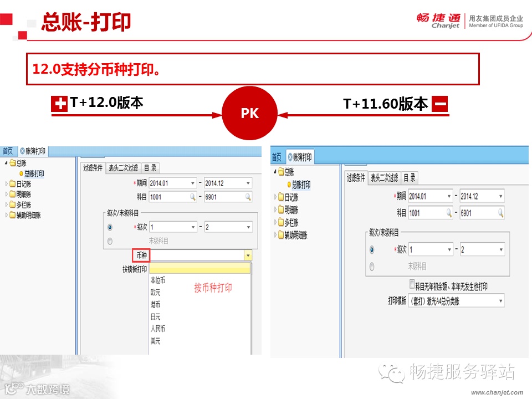Switch to 目录 tab in left panel
532x399 pixels.
point(150,168)
